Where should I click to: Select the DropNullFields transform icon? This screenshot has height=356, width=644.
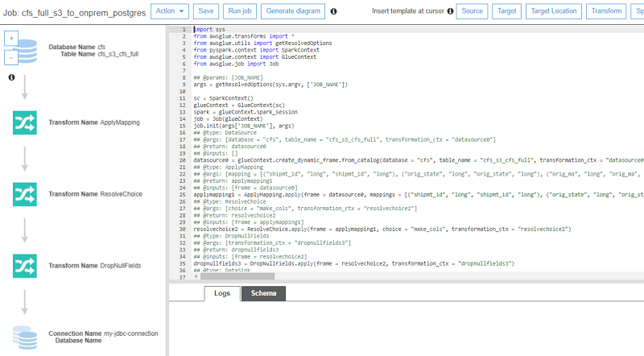[x=25, y=266]
